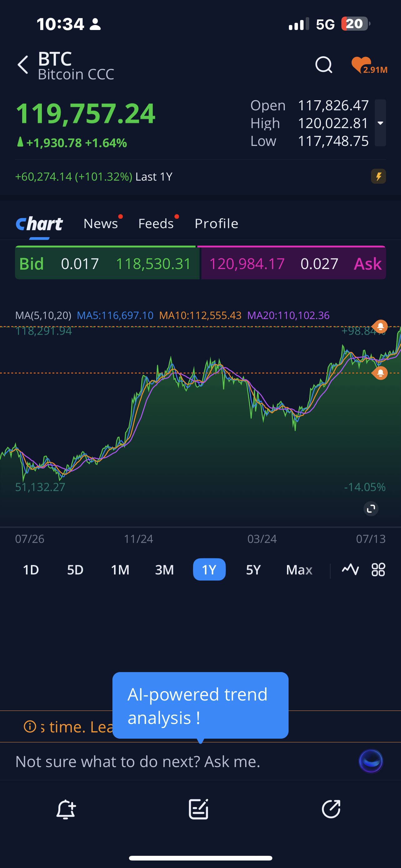Viewport: 401px width, 868px height.
Task: Share this quote with share icon
Action: [x=331, y=809]
